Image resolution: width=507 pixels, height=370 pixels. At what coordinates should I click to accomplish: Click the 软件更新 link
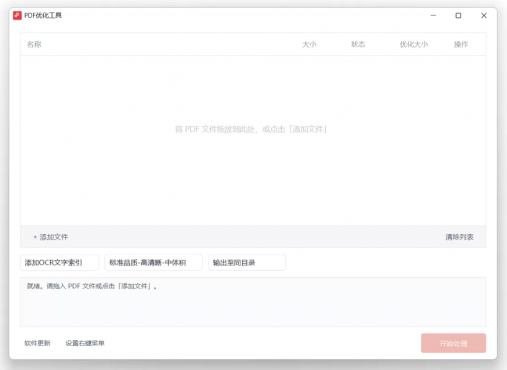pos(37,343)
